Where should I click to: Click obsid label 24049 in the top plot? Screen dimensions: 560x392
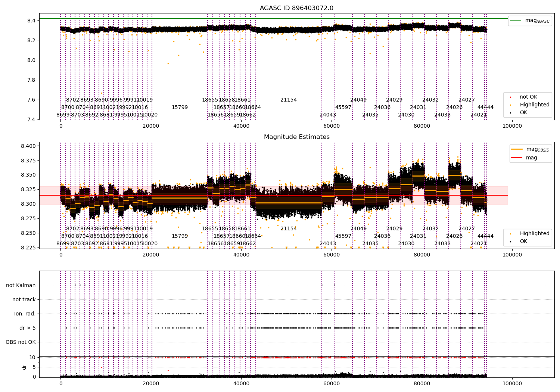tap(358, 100)
